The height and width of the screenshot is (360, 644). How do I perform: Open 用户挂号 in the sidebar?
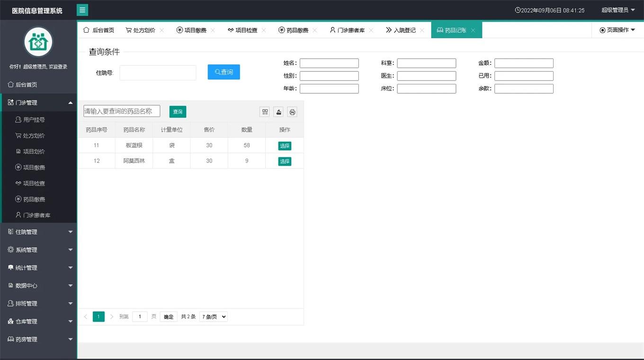click(x=38, y=120)
